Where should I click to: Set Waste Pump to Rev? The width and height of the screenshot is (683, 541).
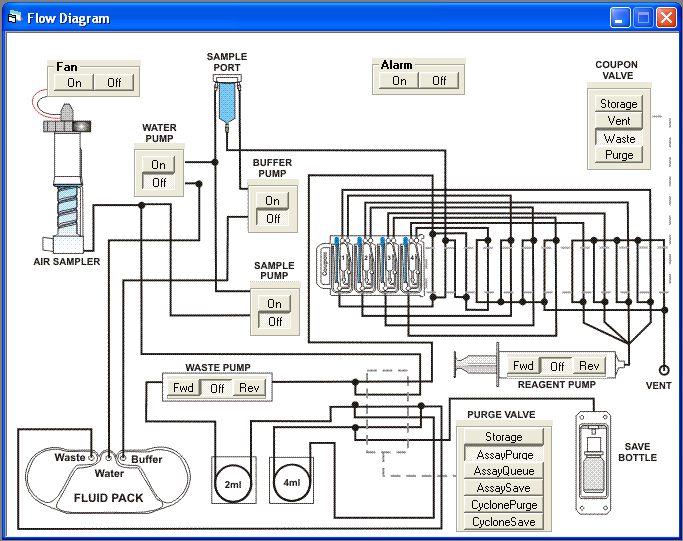249,387
